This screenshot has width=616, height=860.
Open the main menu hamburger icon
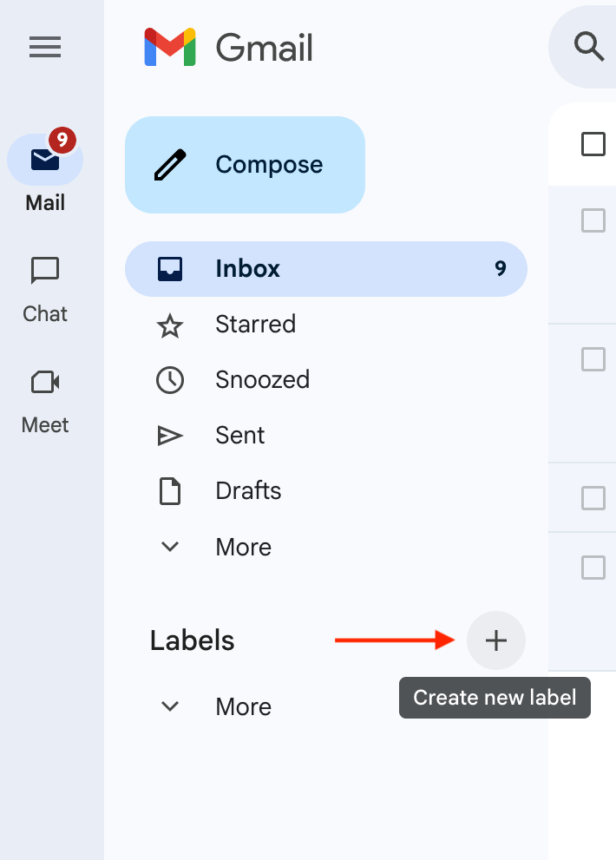45,47
